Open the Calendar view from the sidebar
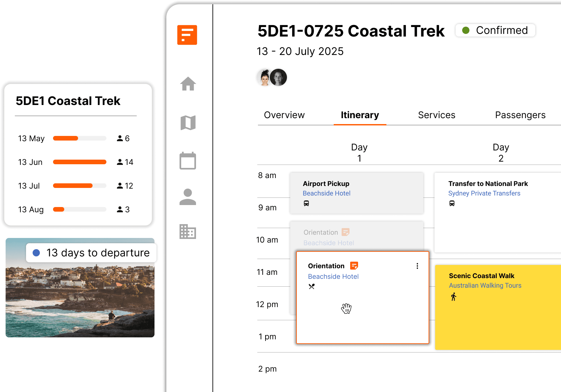The image size is (561, 392). click(x=187, y=161)
